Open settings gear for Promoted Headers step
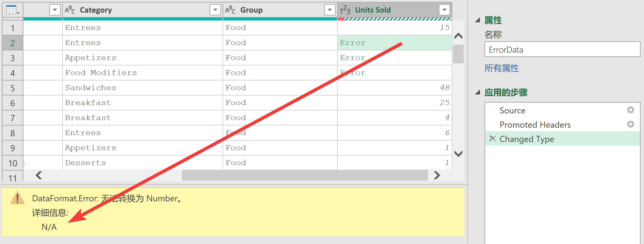Viewport: 644px width, 244px height. 630,124
